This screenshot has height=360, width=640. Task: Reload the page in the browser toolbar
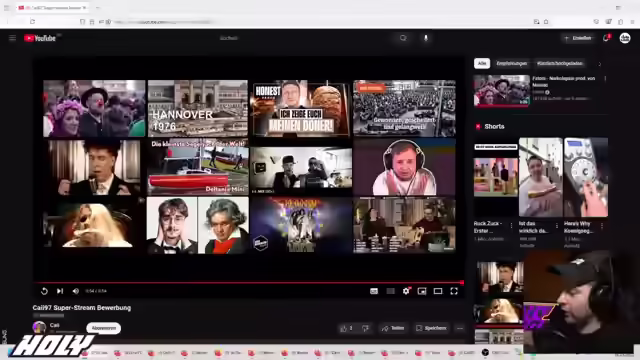[32, 22]
